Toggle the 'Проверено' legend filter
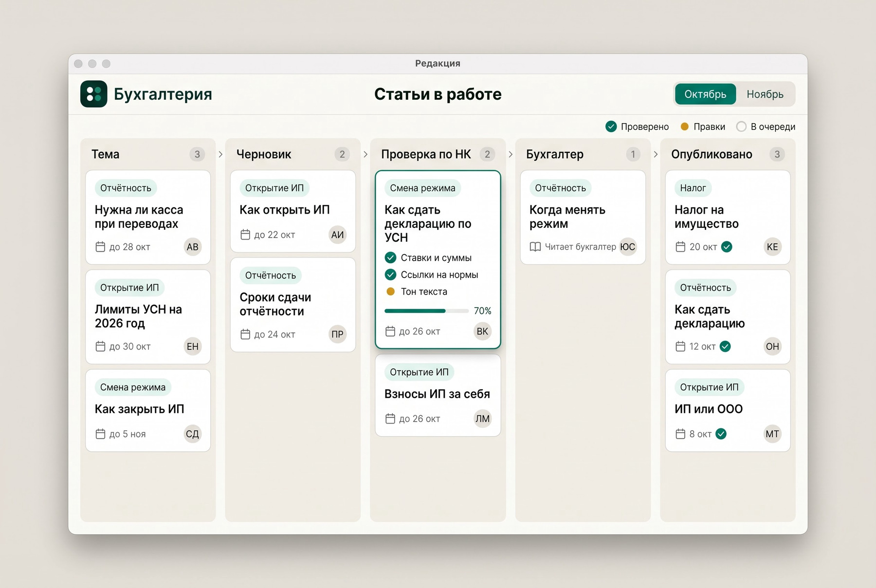The height and width of the screenshot is (588, 876). click(637, 127)
